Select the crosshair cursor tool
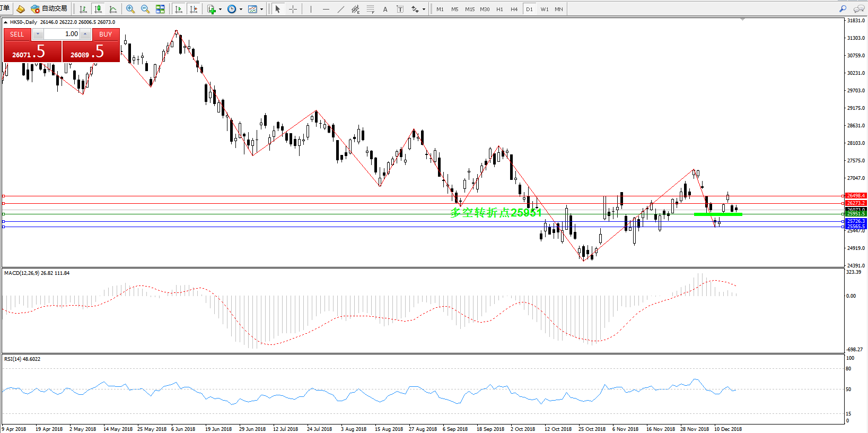This screenshot has width=868, height=433. [293, 9]
